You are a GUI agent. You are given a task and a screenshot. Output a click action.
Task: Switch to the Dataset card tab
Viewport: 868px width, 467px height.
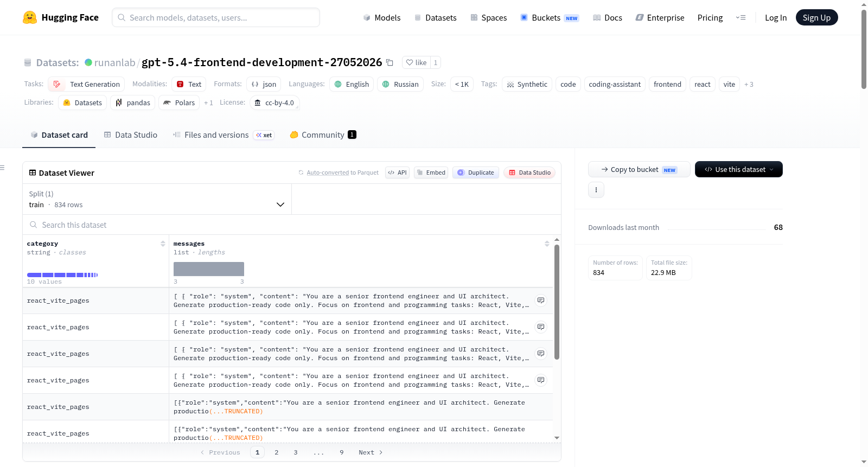click(59, 135)
